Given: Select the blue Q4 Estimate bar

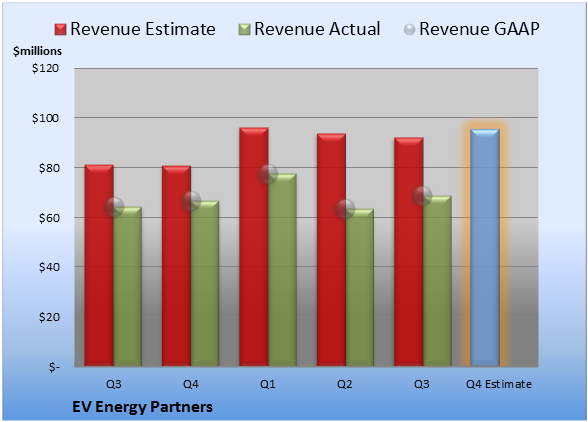Looking at the screenshot, I should [x=485, y=248].
